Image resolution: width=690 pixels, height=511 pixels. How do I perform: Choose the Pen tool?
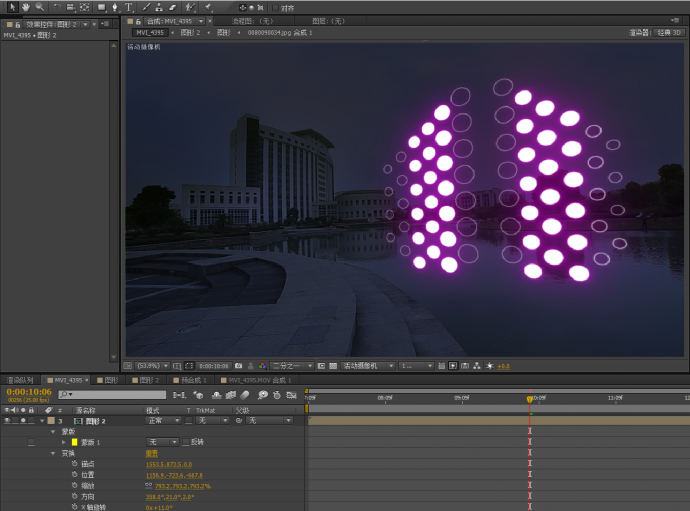tap(114, 7)
